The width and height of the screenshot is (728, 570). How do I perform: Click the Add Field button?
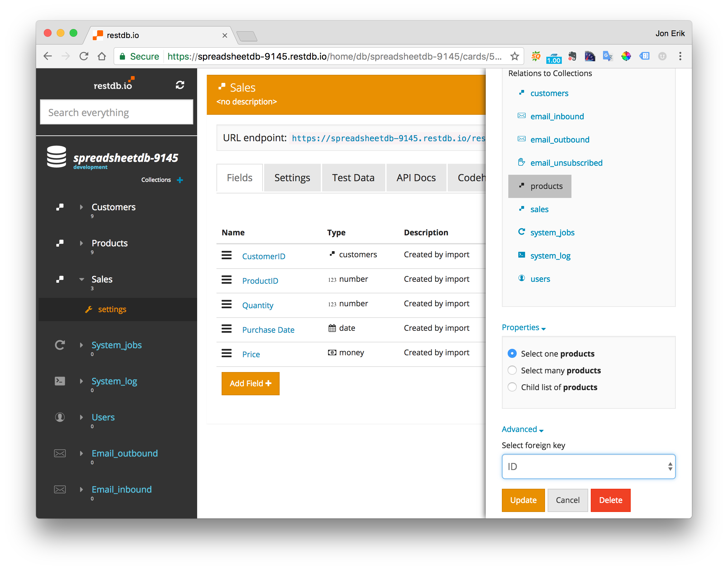click(x=250, y=383)
